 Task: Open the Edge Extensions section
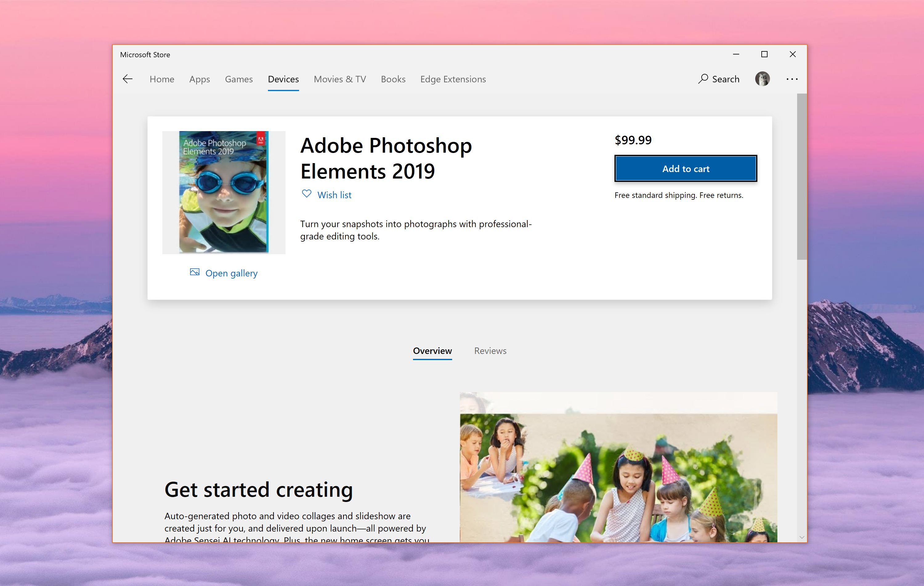(452, 79)
